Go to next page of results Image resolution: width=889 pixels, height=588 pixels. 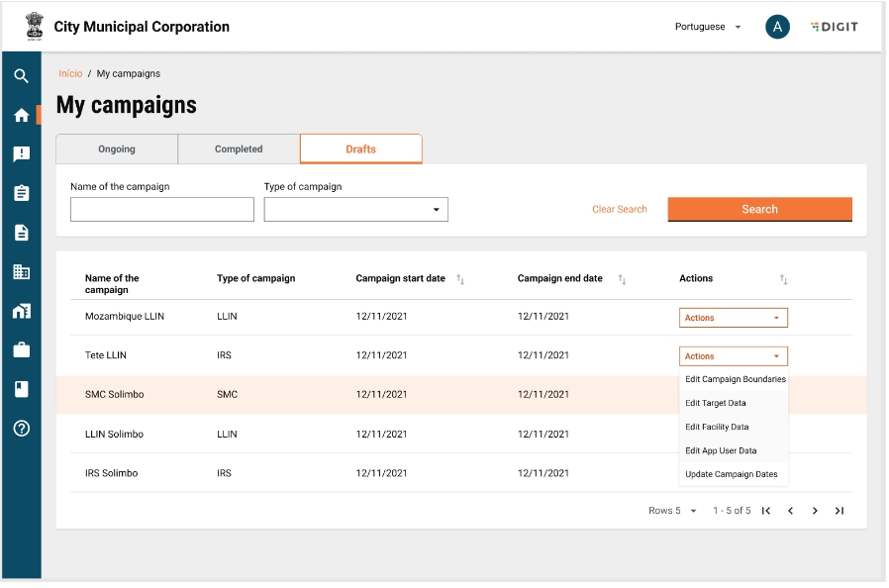point(815,511)
